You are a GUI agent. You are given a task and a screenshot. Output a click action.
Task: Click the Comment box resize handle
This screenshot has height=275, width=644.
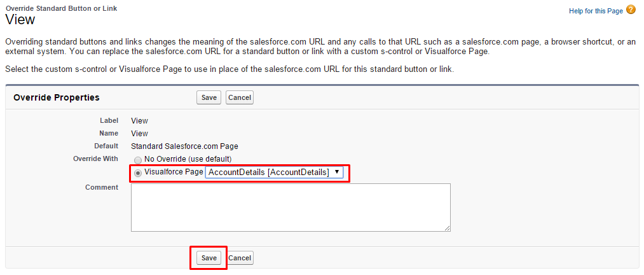coord(447,228)
